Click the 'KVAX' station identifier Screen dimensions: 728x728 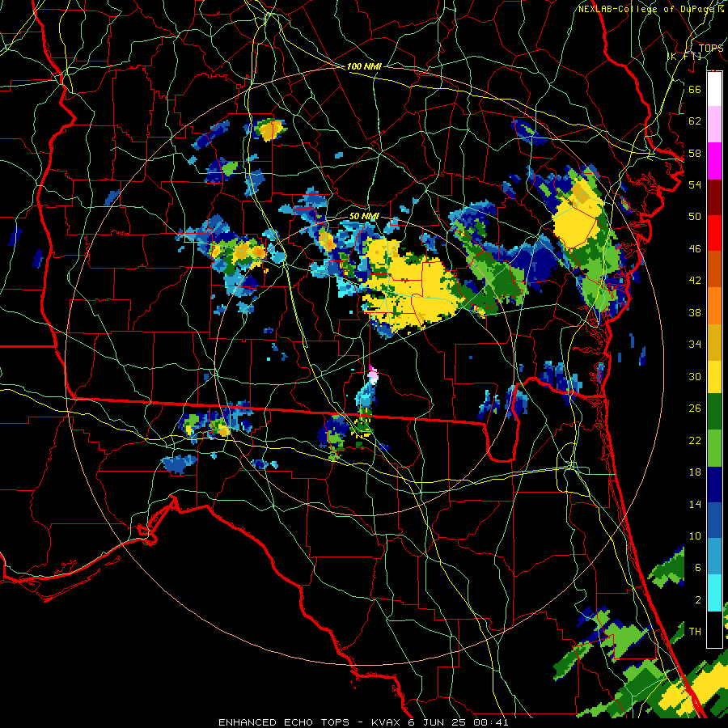(x=387, y=722)
